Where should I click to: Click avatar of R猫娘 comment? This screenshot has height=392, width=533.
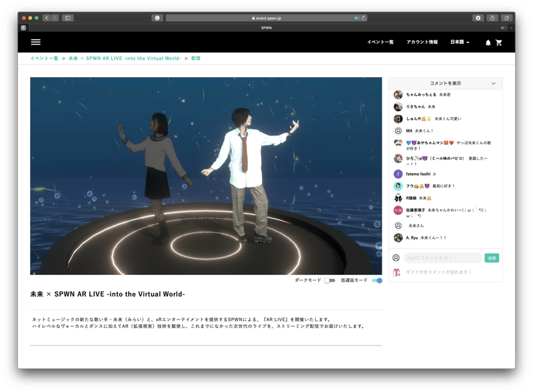[x=398, y=198]
